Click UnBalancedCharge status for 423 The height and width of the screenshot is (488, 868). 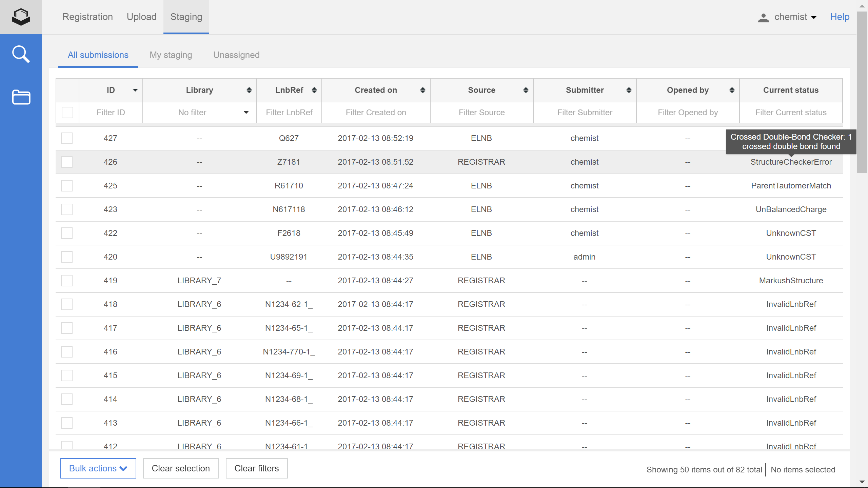point(791,209)
